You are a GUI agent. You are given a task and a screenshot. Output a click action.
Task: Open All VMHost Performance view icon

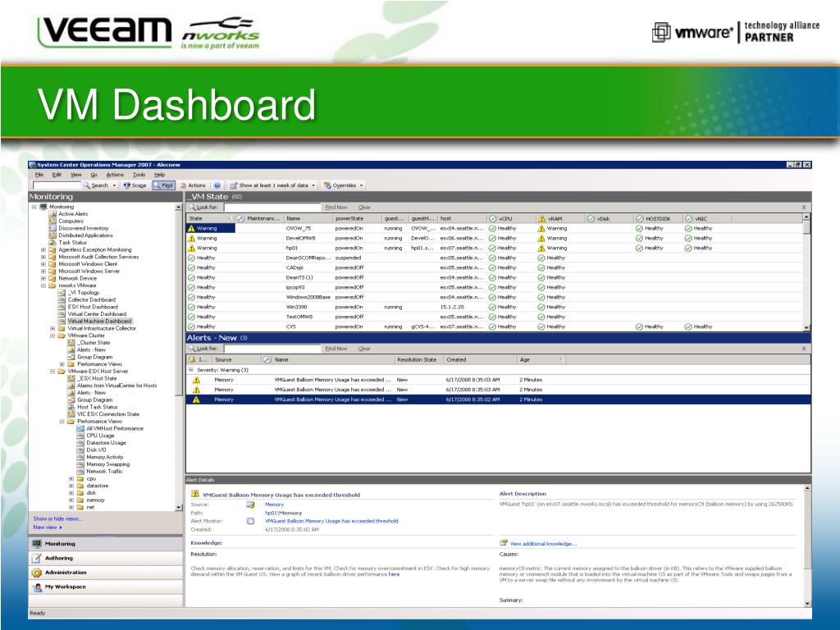pyautogui.click(x=80, y=428)
